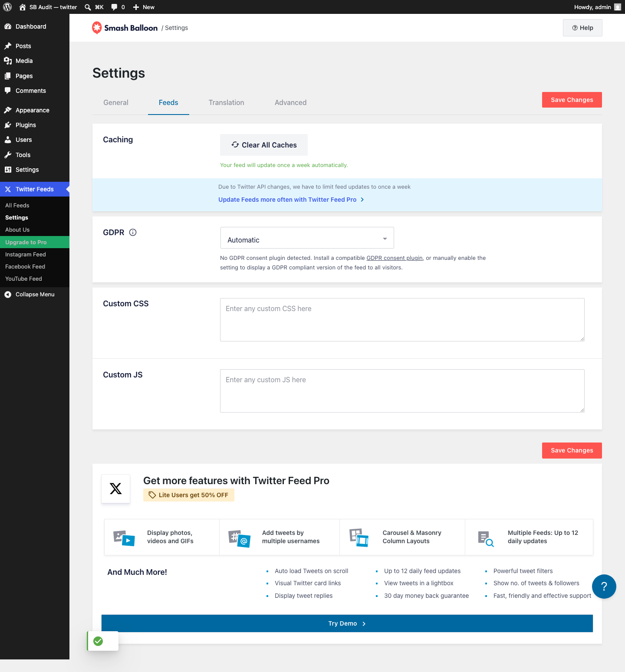Click the Display photos, videos and GIFs icon
The height and width of the screenshot is (672, 625).
pyautogui.click(x=124, y=538)
